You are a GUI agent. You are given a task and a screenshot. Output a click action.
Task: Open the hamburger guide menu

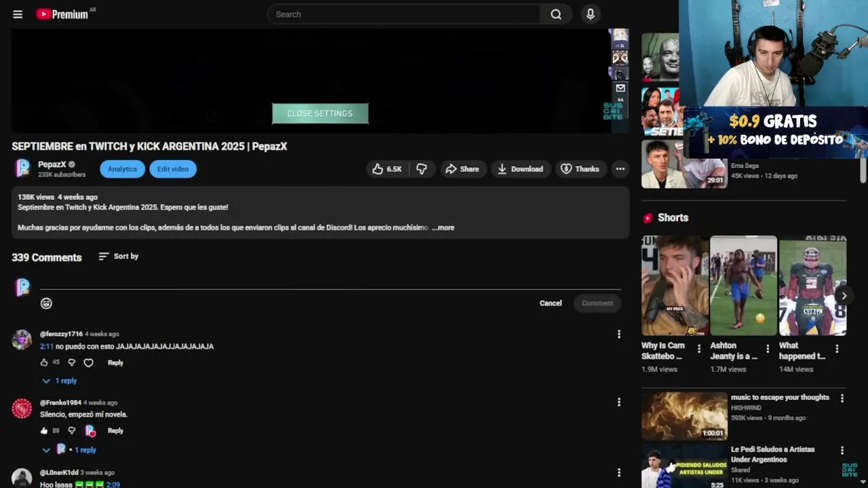(x=18, y=14)
